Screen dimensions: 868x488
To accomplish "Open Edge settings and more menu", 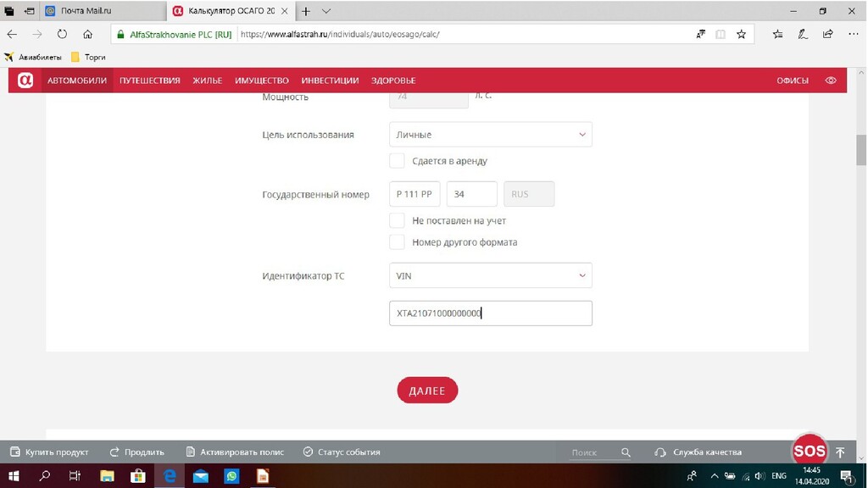I will (x=853, y=34).
